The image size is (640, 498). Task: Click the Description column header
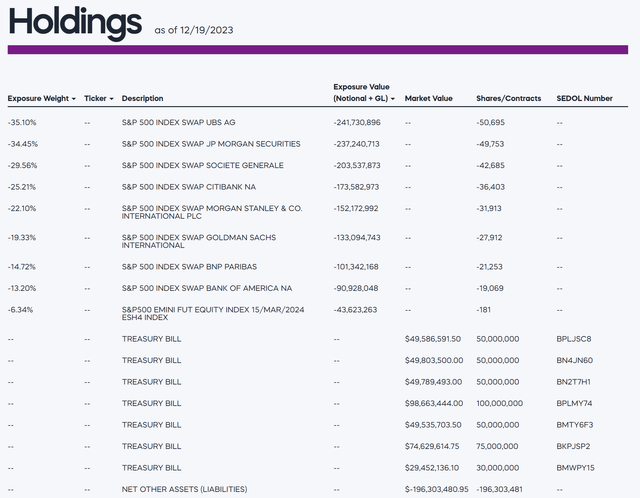tap(142, 98)
